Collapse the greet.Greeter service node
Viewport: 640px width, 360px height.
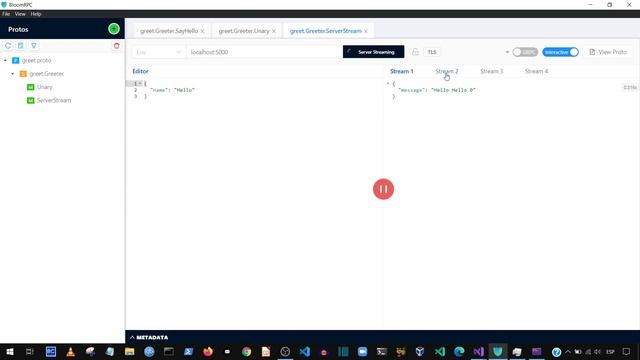[x=13, y=74]
